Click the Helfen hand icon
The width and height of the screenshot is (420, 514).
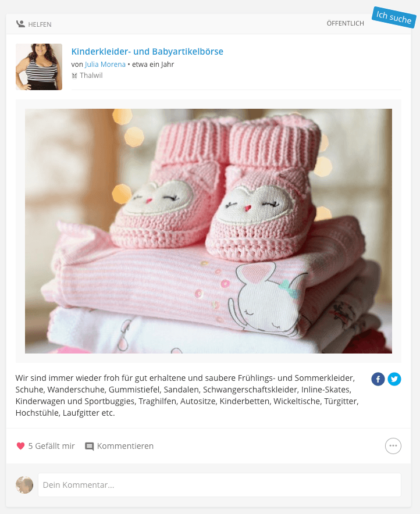point(21,24)
